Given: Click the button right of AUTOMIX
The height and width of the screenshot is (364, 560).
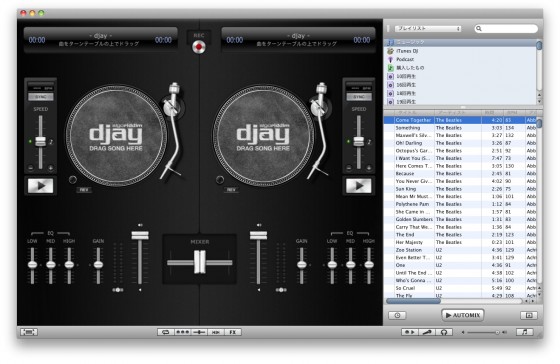Looking at the screenshot, I should [529, 315].
